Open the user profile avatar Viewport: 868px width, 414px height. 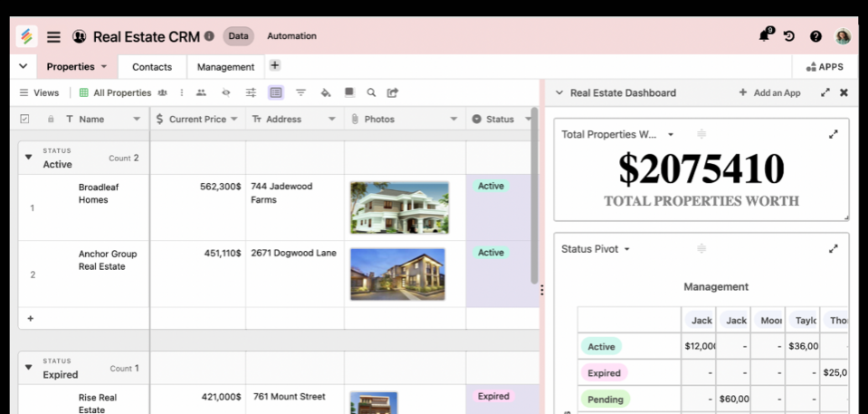843,36
